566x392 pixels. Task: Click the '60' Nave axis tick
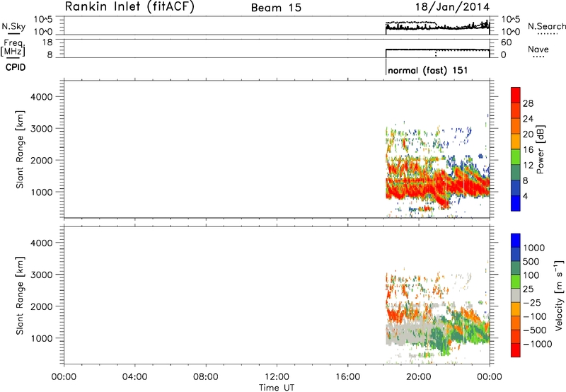pos(506,42)
